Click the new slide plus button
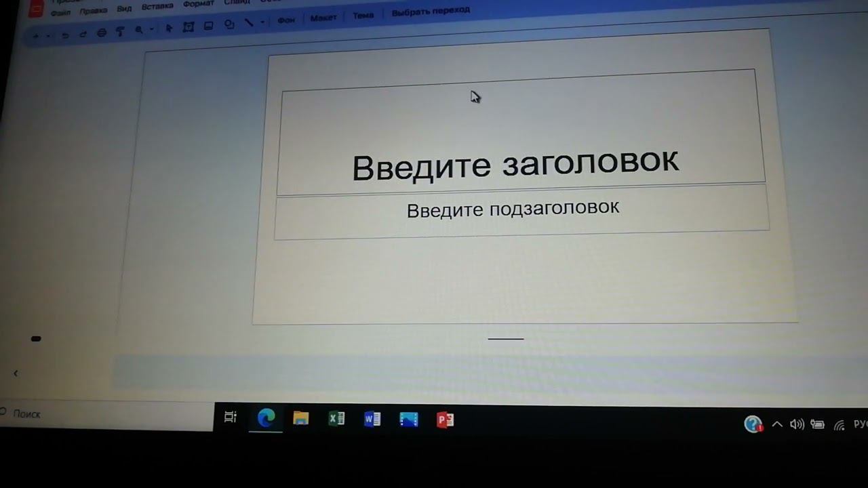The width and height of the screenshot is (868, 488). click(36, 37)
